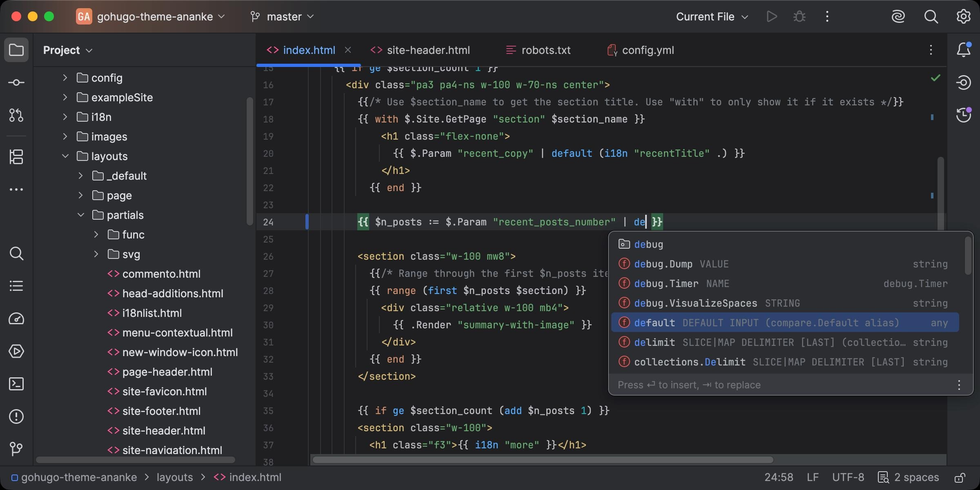The height and width of the screenshot is (490, 980).
Task: Open Search Everywhere with the magnifier icon
Action: [x=931, y=16]
